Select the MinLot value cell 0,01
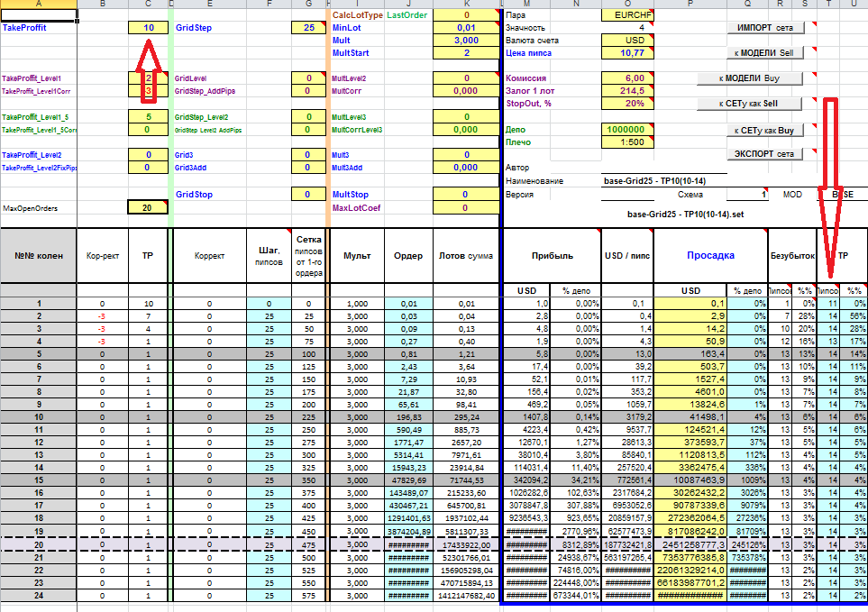Viewport: 868px width, 612px height. tap(466, 28)
